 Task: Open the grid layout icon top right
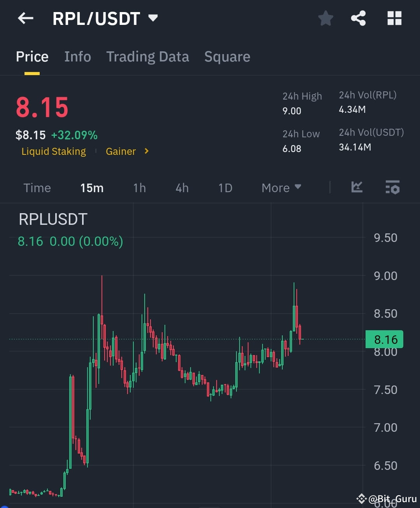tap(394, 18)
